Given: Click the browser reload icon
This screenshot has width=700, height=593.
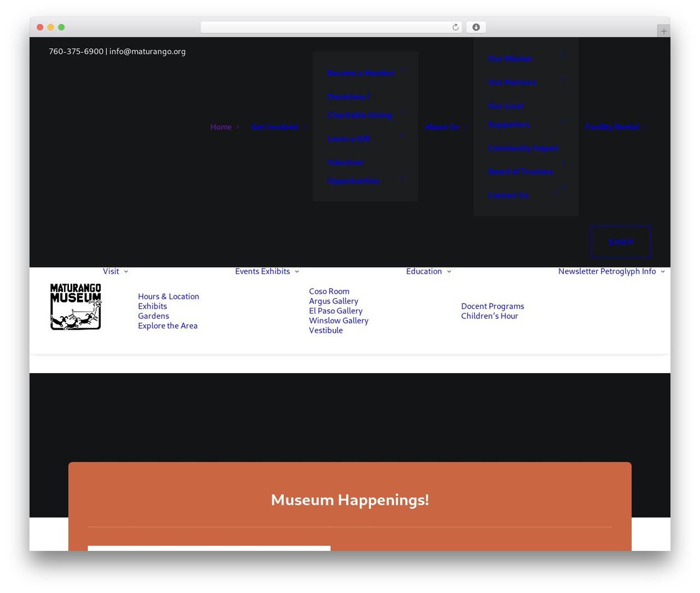Looking at the screenshot, I should (455, 27).
